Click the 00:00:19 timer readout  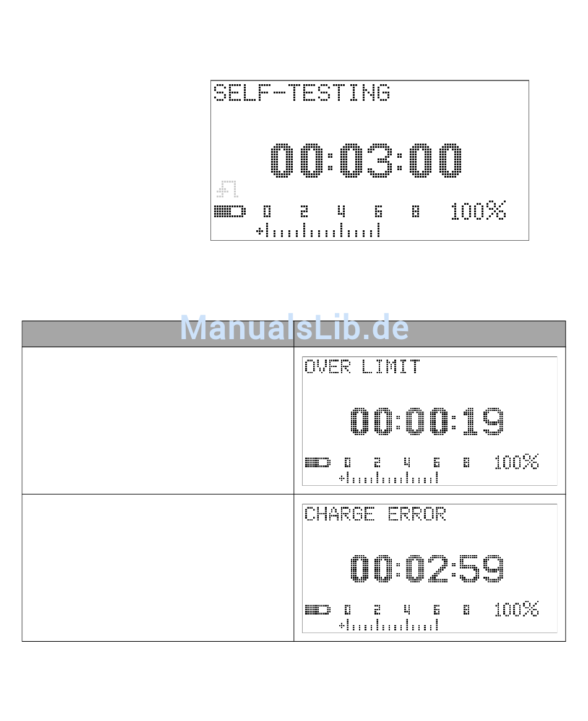tap(427, 421)
